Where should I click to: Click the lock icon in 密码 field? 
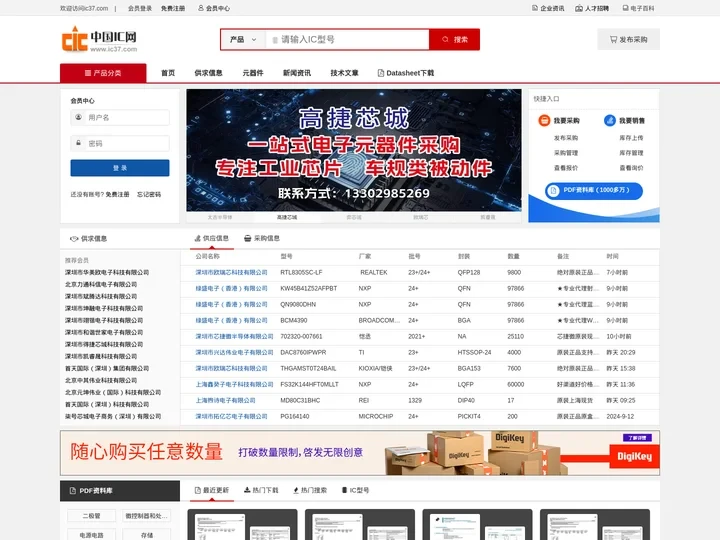(79, 143)
